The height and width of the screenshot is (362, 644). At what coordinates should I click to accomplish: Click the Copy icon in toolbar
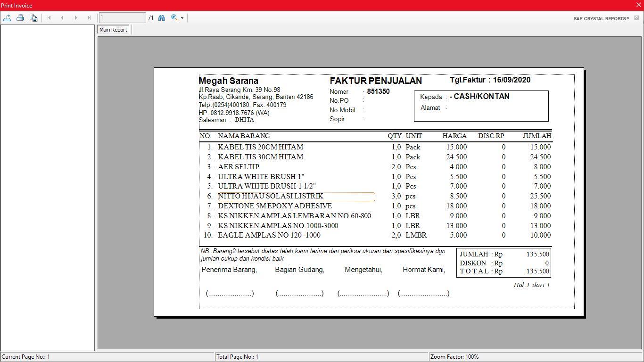(x=33, y=18)
